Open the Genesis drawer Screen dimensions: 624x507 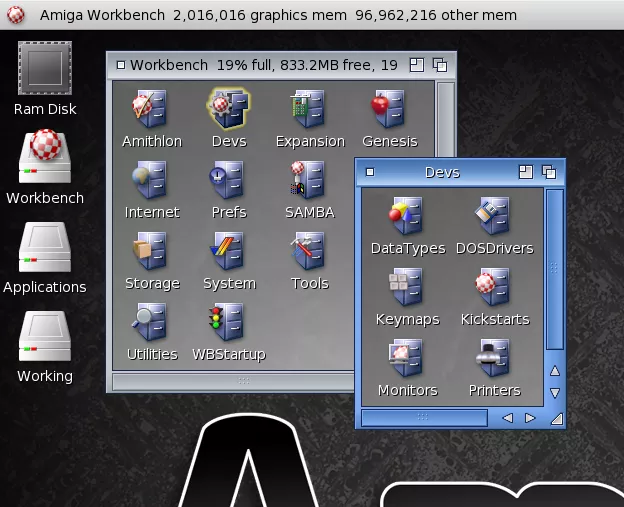389,109
